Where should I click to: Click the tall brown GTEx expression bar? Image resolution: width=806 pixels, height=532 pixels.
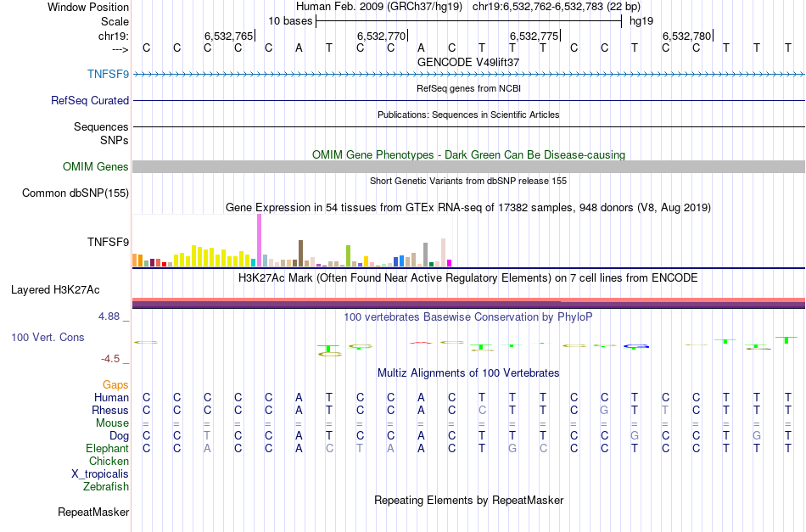tap(300, 253)
